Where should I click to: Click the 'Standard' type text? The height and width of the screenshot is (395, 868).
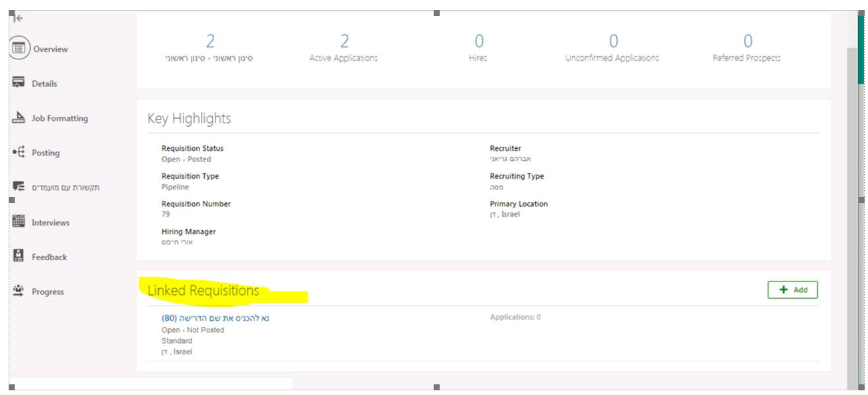[177, 341]
